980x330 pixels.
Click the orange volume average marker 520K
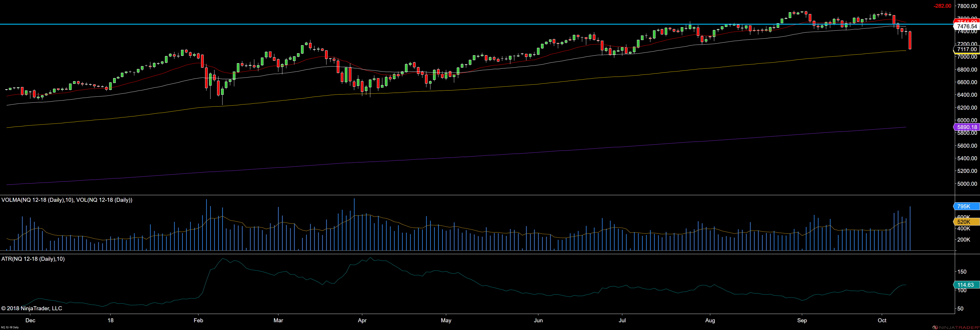(x=966, y=222)
